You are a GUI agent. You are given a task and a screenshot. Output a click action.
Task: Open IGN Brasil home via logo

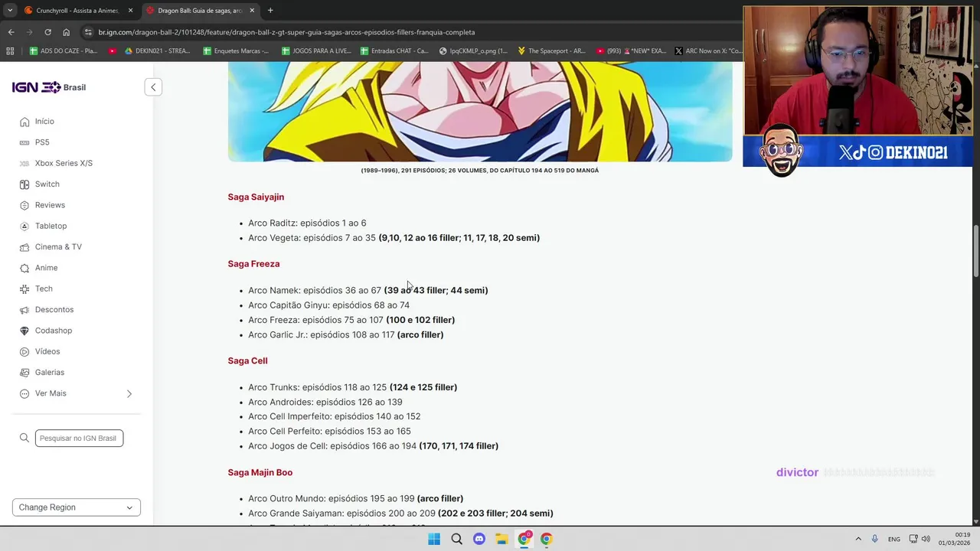pyautogui.click(x=49, y=87)
